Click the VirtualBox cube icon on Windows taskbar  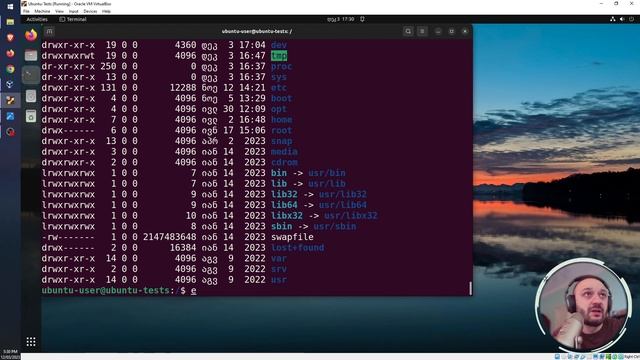[x=10, y=84]
